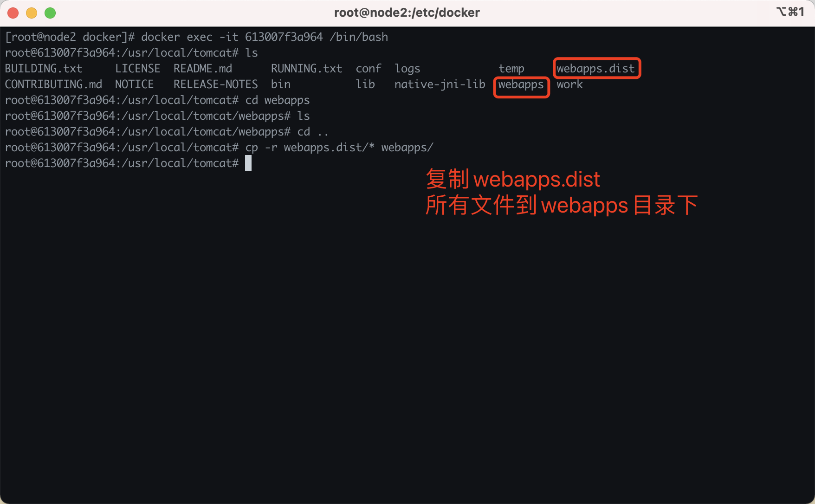
Task: Click RUNNING.txt in the file listing
Action: [x=306, y=69]
